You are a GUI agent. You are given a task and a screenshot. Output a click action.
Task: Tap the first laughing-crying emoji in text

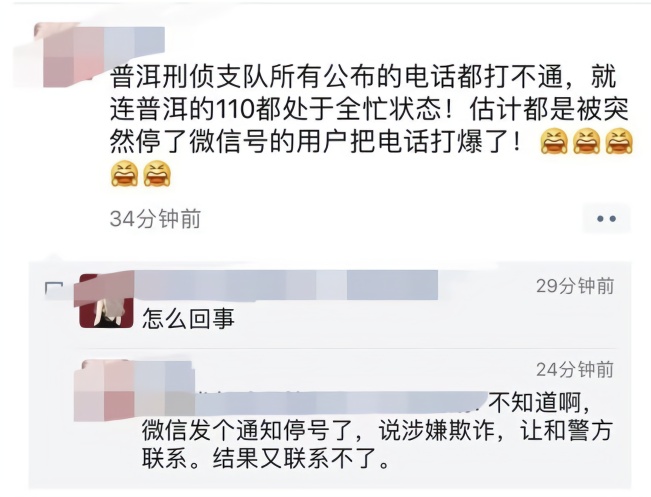(554, 142)
